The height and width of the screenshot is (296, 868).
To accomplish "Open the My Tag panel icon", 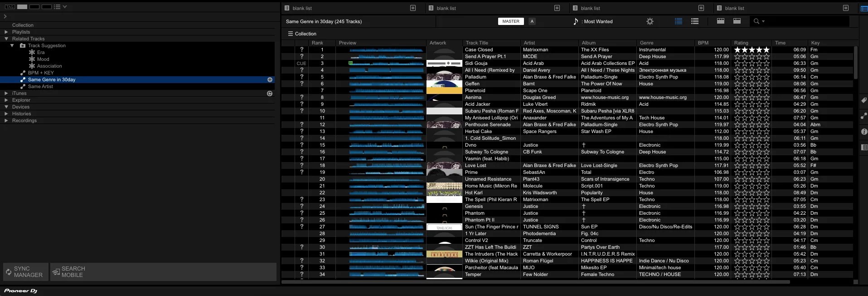I will tap(864, 100).
